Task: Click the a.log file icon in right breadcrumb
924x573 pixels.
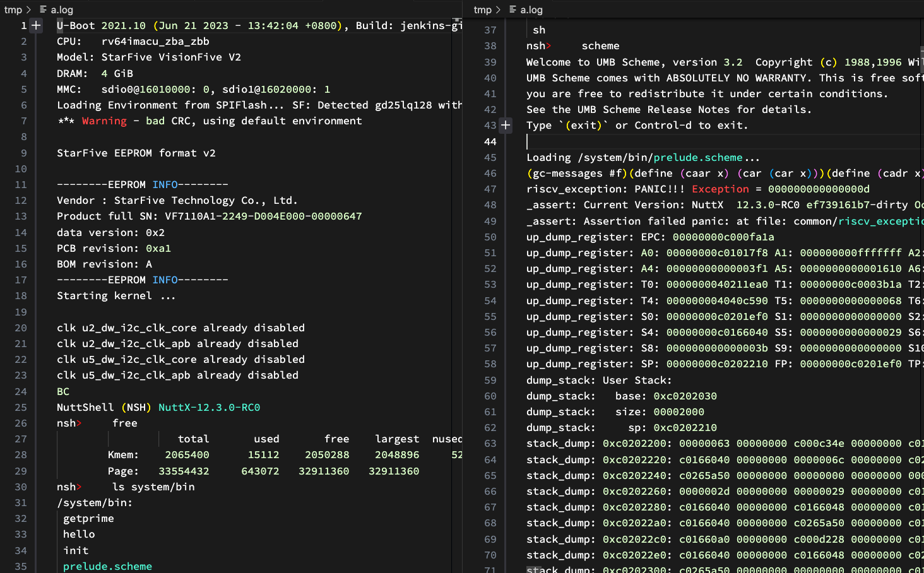Action: point(512,10)
